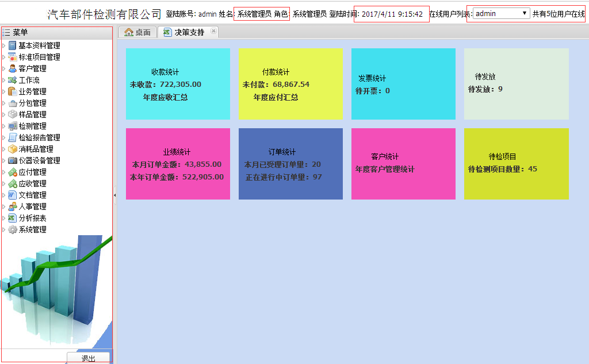Viewport: 589px width, 364px height.
Task: Click the text 本年订单金额: 522,905.00
Action: (x=177, y=177)
